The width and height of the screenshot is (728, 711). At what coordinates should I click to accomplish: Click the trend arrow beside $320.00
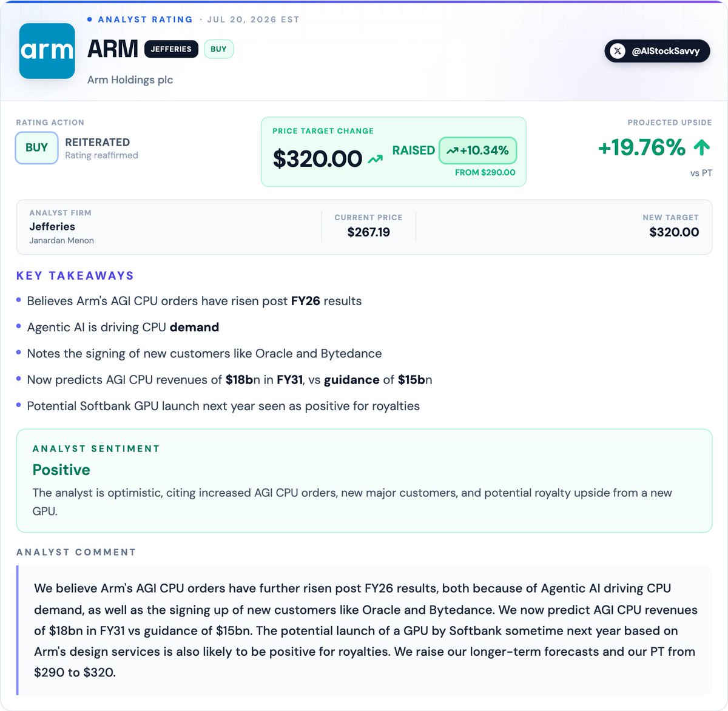coord(376,160)
